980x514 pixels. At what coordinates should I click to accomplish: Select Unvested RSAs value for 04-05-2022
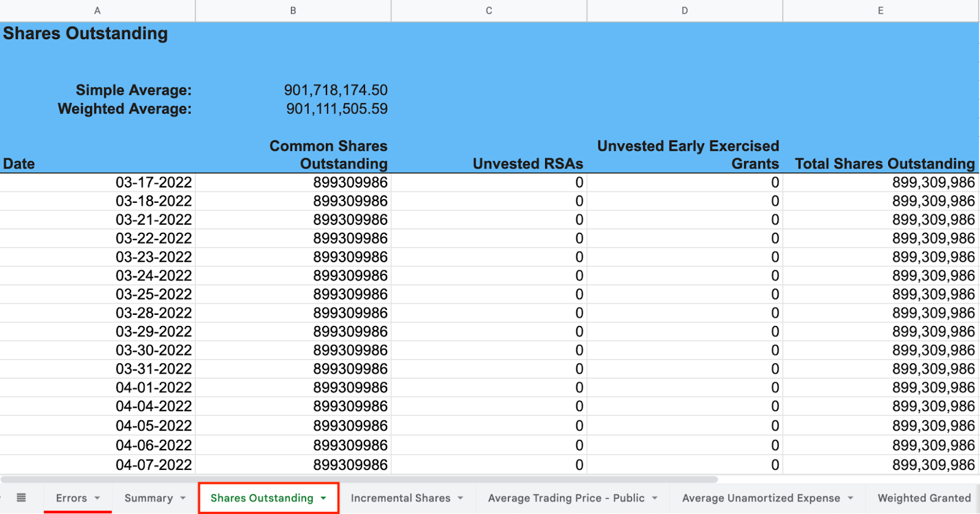489,426
